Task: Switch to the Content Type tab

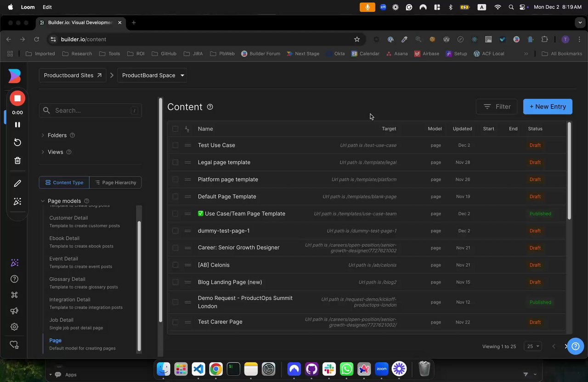Action: (64, 182)
